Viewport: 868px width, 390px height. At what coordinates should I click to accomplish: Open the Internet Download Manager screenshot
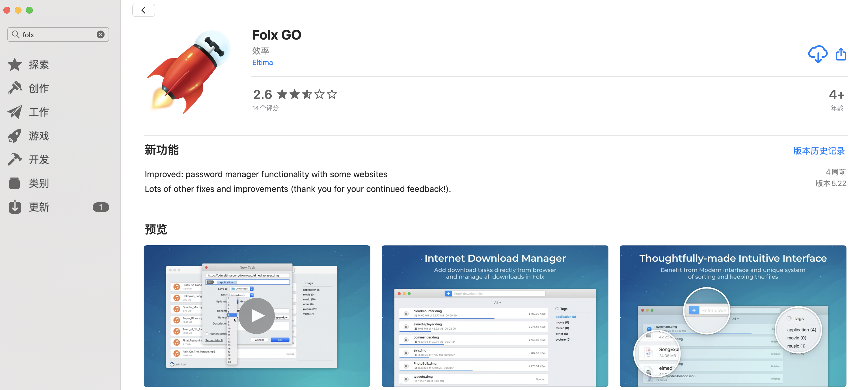coord(495,316)
